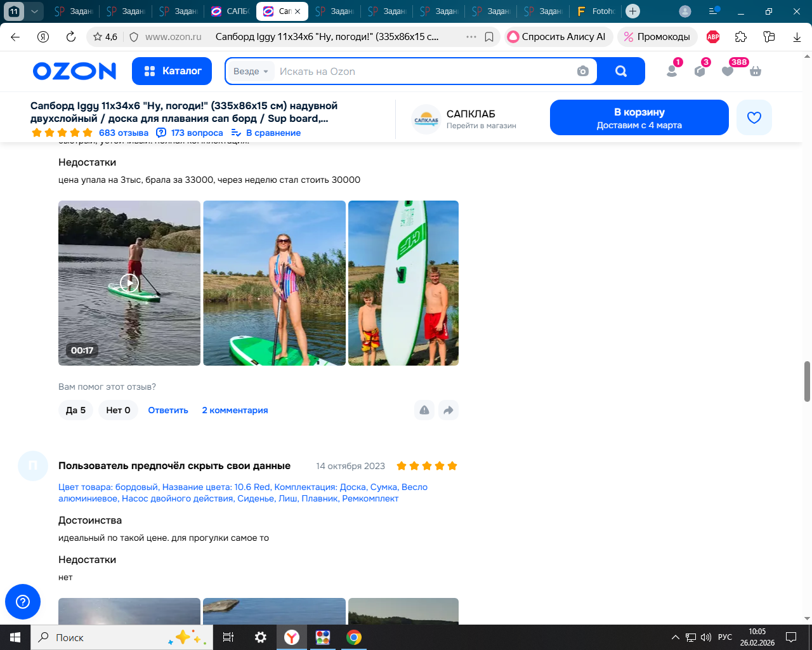
Task: Focus the Искать на Ozon search field
Action: coord(424,71)
